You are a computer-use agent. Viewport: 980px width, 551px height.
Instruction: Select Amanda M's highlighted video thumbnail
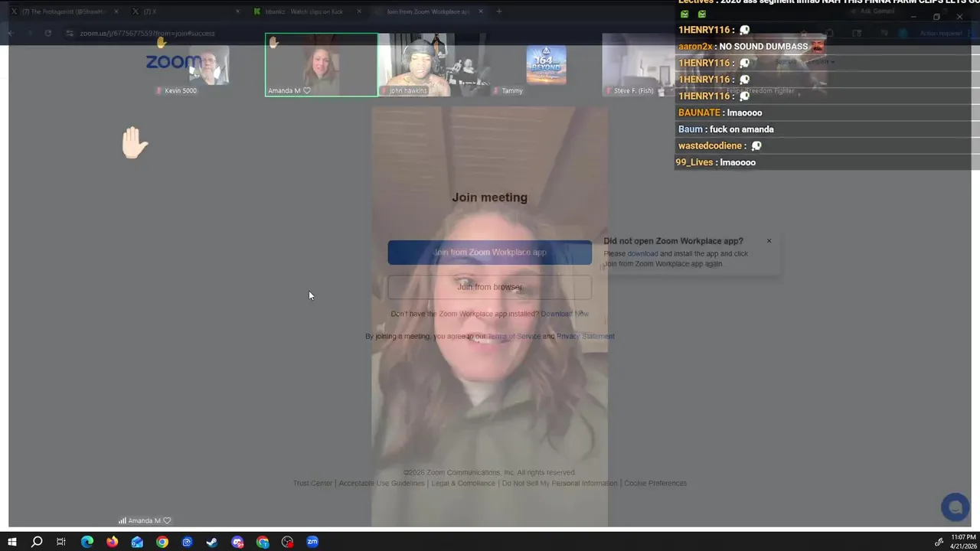point(322,65)
